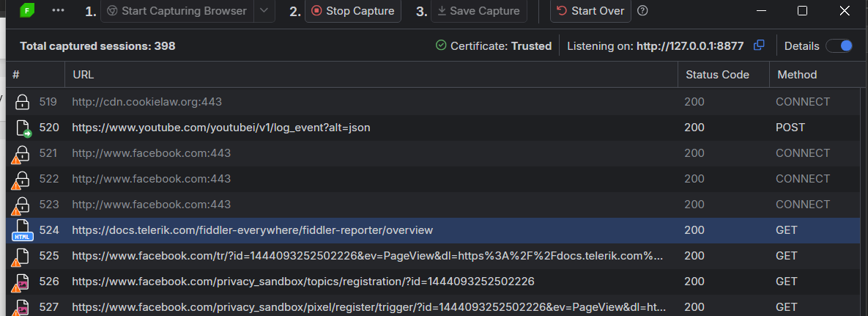Expand the Start Capturing Browser dropdown arrow

pos(264,11)
